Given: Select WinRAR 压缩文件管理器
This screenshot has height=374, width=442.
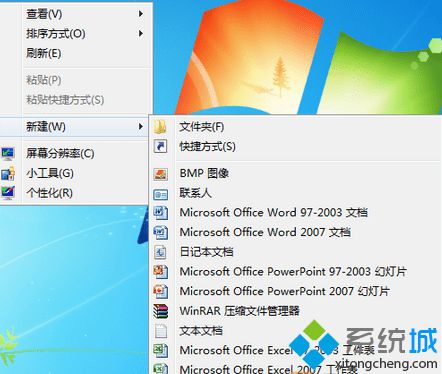Looking at the screenshot, I should pyautogui.click(x=296, y=311).
